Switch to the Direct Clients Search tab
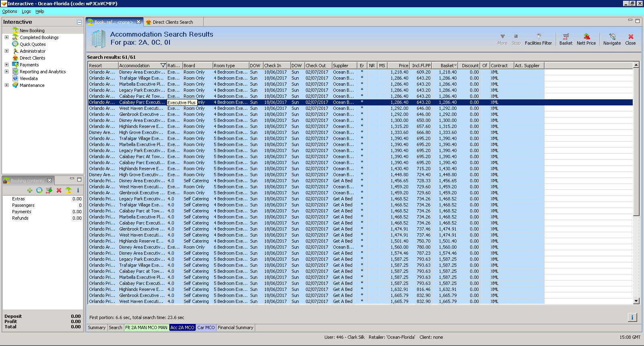This screenshot has width=644, height=346. pyautogui.click(x=172, y=22)
